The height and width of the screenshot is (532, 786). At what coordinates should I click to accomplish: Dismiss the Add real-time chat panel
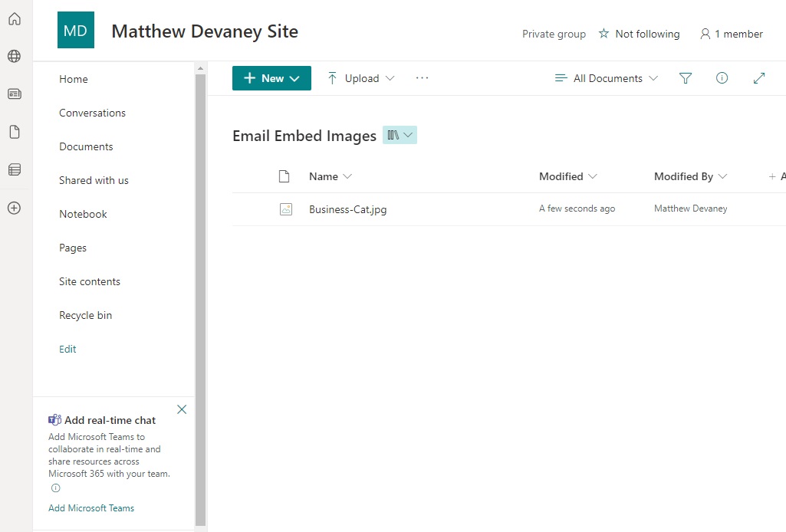coord(182,409)
